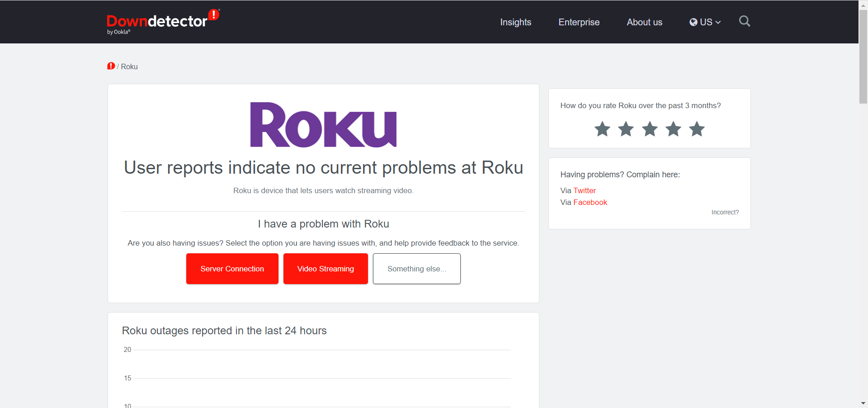This screenshot has width=868, height=408.
Task: Complain via the Facebook link
Action: pos(590,202)
